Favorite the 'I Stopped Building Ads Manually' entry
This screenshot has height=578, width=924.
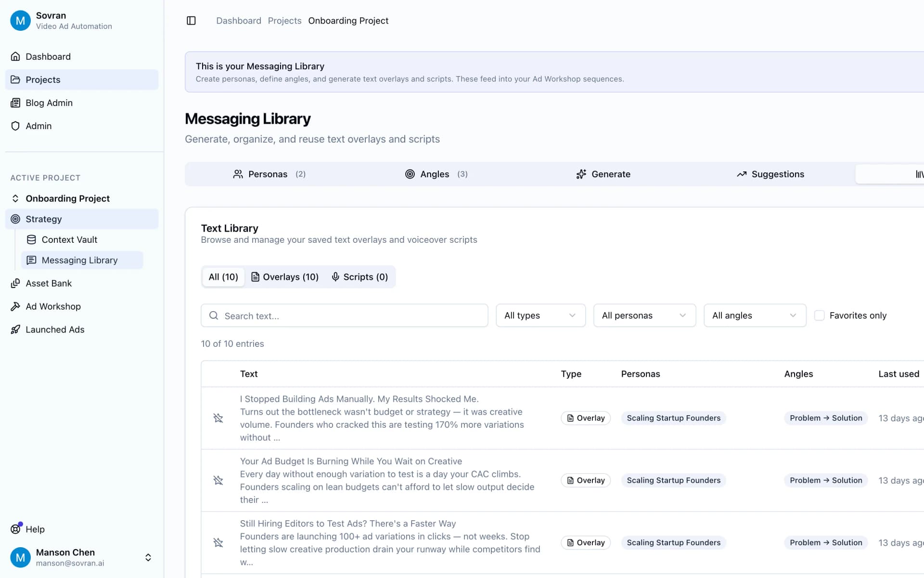[218, 418]
